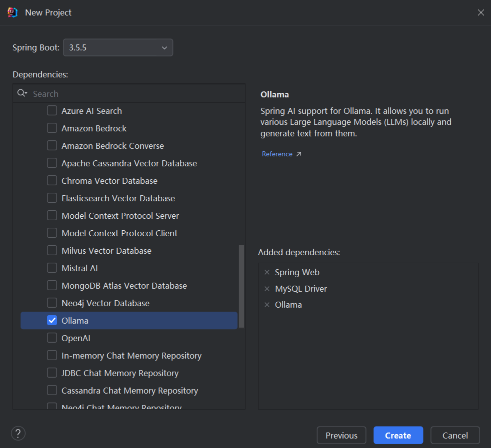Viewport: 491px width, 448px height.
Task: Tick Model Context Protocol Server checkbox
Action: click(x=52, y=216)
